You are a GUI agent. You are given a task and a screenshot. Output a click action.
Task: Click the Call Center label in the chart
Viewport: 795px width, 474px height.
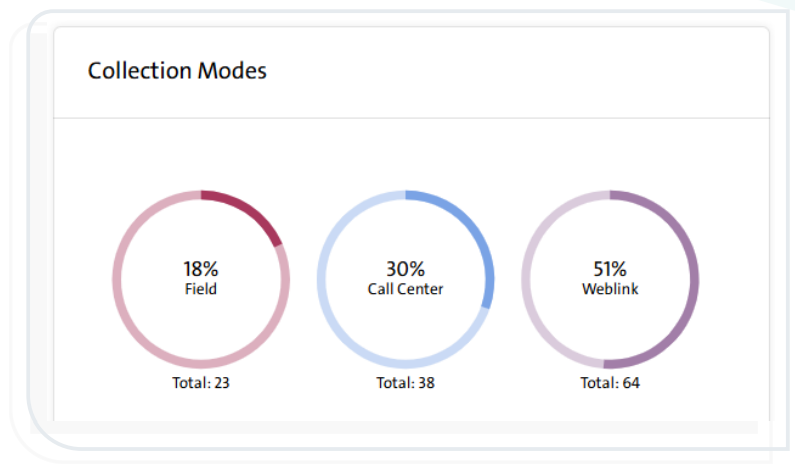(405, 290)
